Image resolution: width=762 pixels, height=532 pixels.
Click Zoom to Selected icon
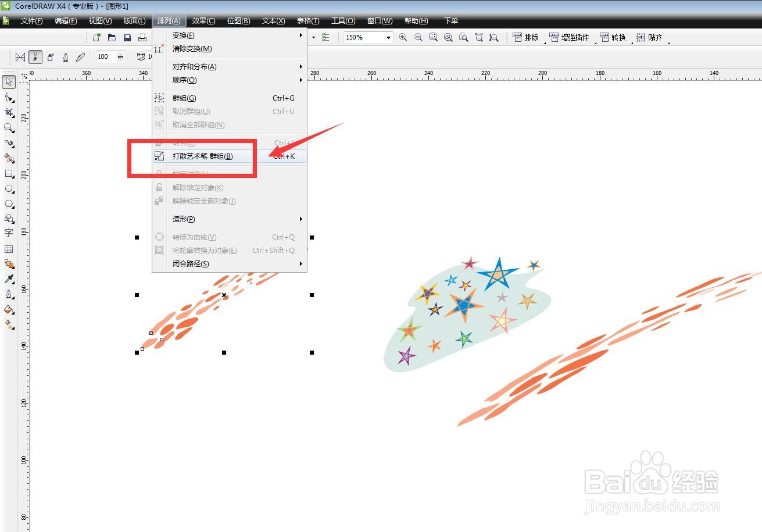433,37
